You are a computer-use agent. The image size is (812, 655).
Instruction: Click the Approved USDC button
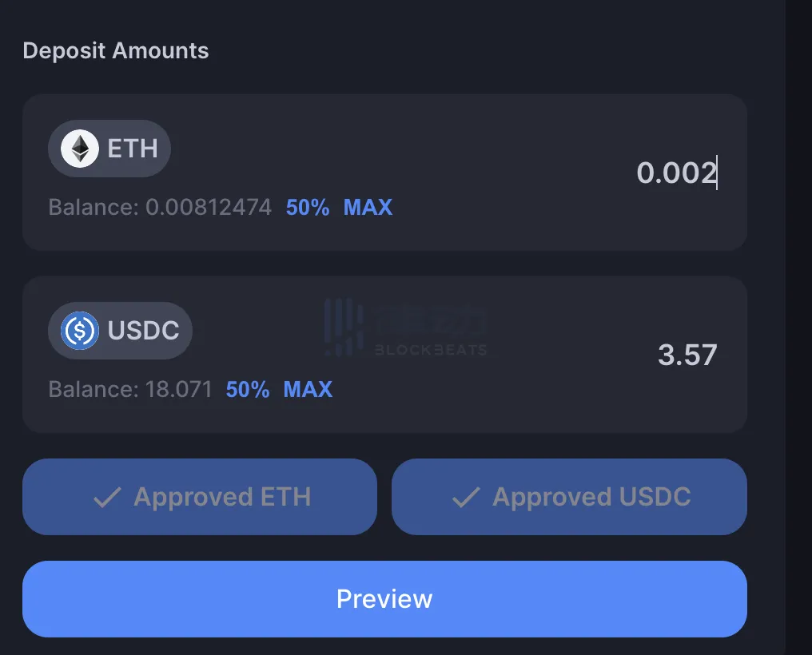click(569, 497)
